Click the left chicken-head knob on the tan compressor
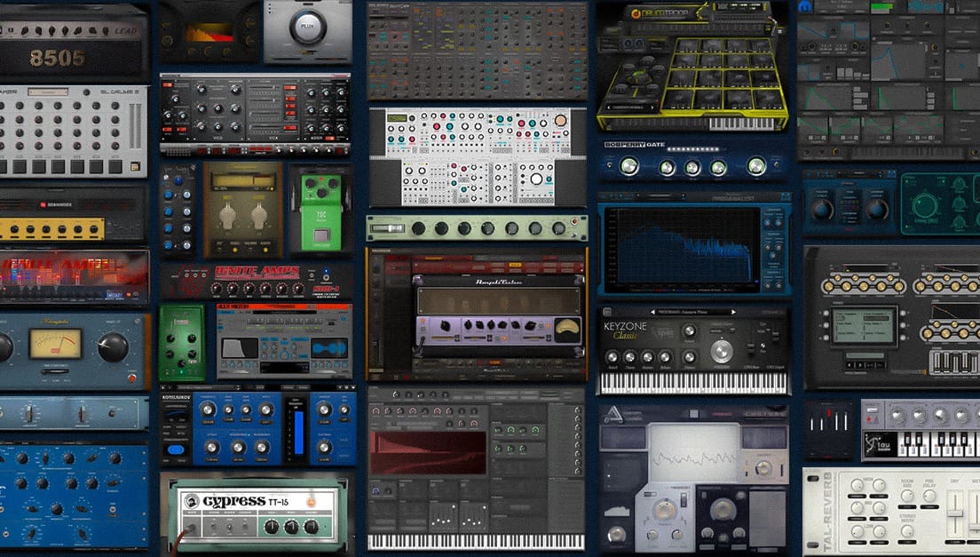Screen dimensions: 980x557 click(x=227, y=216)
